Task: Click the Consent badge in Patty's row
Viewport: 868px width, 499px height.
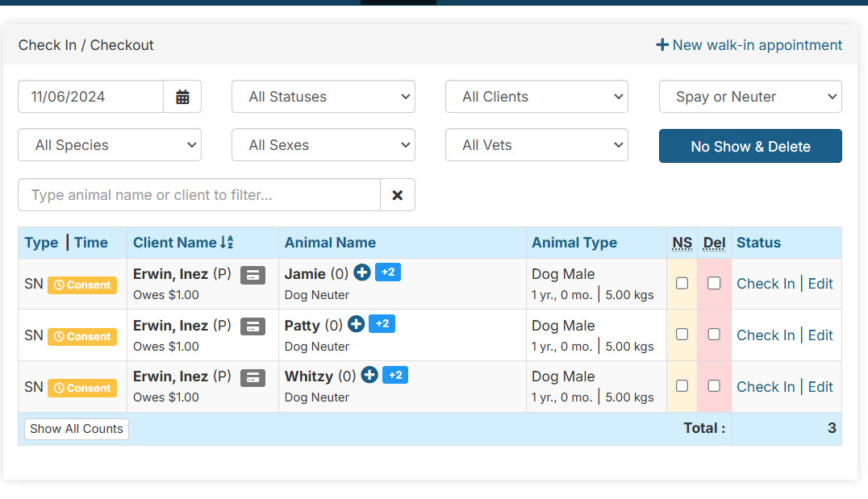Action: tap(82, 336)
